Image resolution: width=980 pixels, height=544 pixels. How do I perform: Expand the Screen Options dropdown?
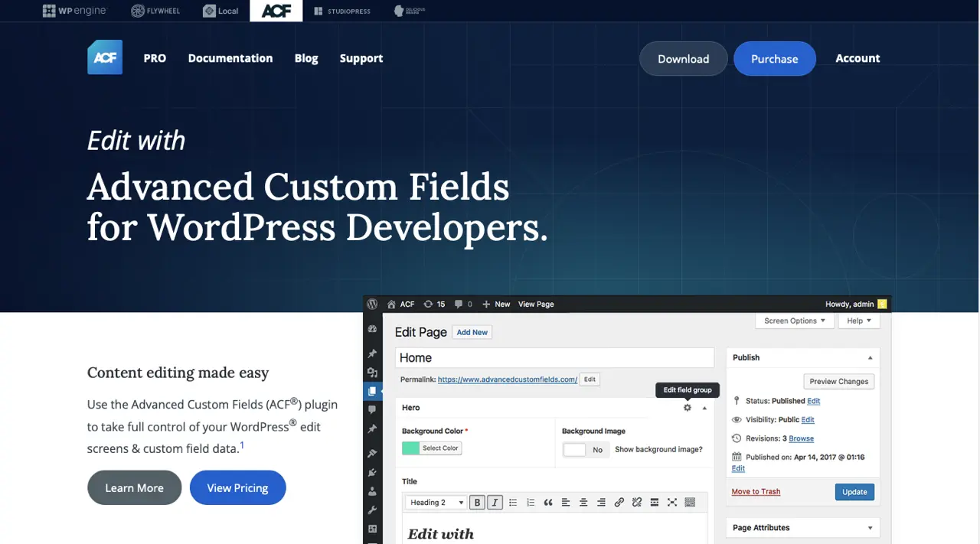[x=795, y=321]
